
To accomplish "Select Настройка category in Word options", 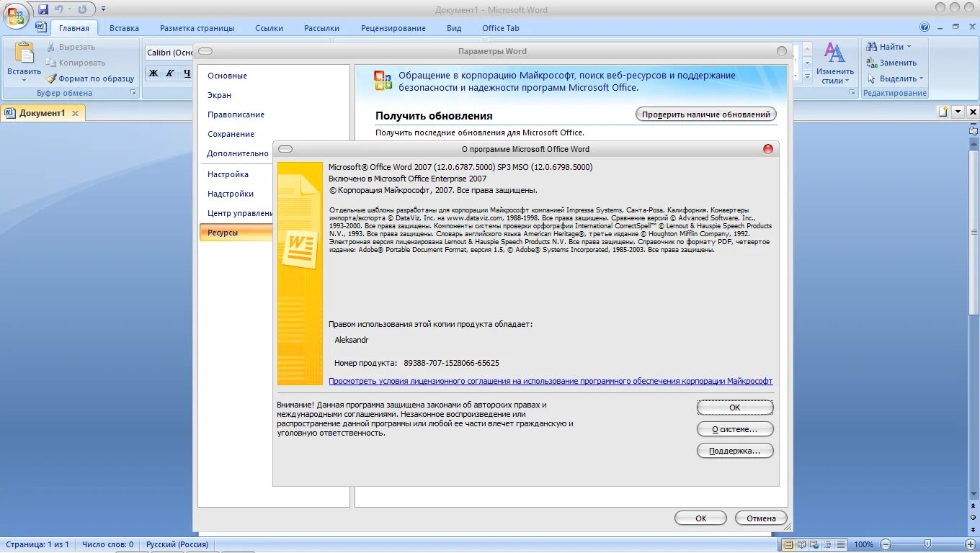I will (228, 174).
